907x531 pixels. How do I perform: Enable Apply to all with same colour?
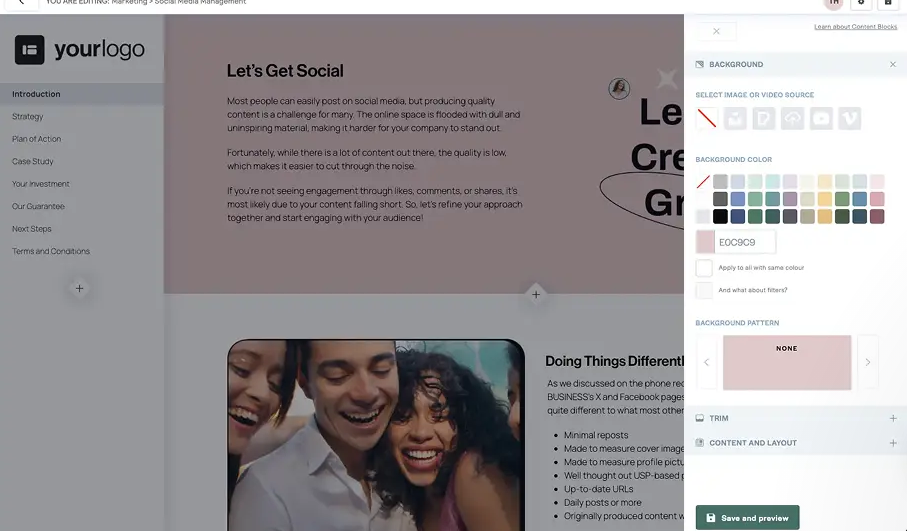(704, 268)
